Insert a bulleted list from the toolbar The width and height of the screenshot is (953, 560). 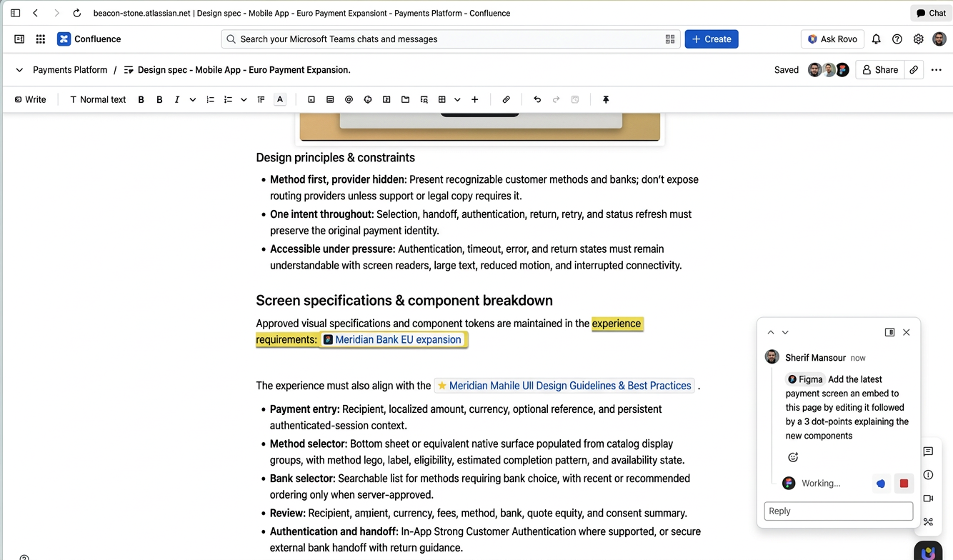click(228, 99)
